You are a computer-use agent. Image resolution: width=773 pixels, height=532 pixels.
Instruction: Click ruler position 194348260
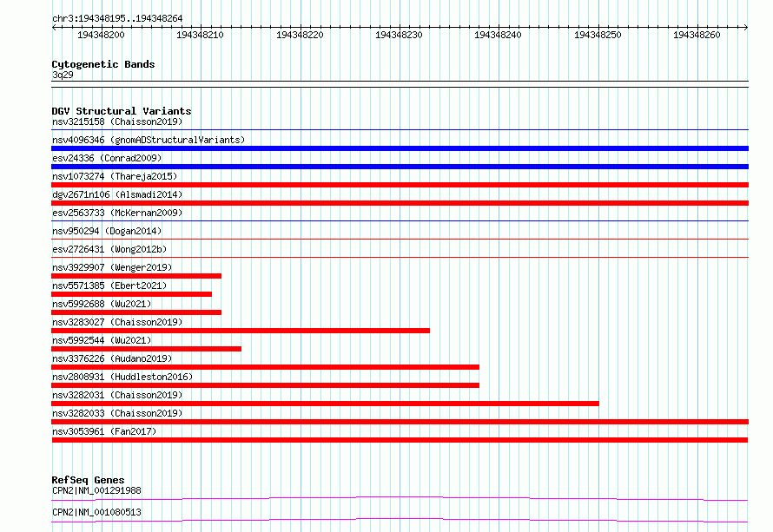click(x=697, y=35)
